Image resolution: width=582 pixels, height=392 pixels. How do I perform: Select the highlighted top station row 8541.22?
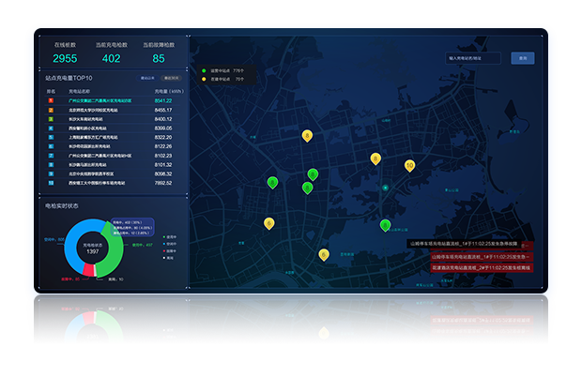[x=113, y=100]
